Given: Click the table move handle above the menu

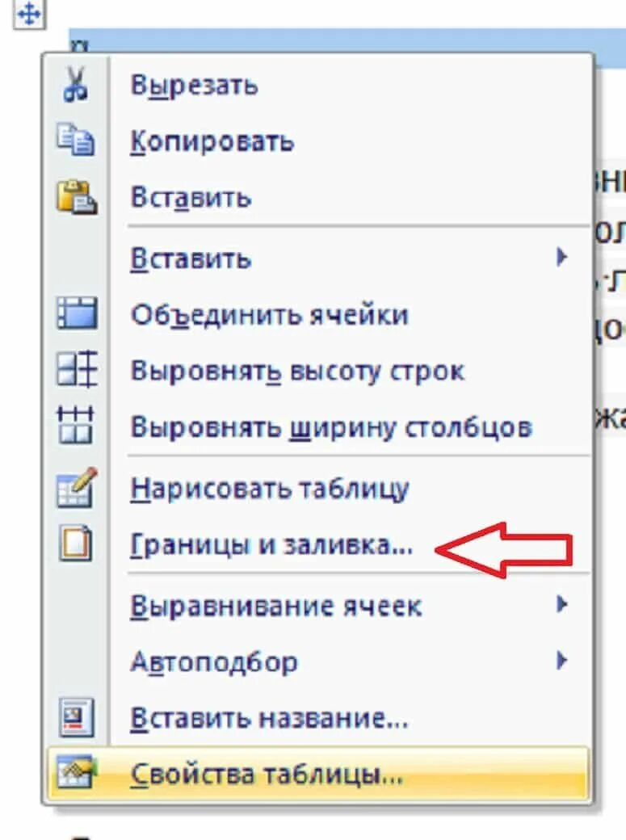Looking at the screenshot, I should (x=29, y=15).
